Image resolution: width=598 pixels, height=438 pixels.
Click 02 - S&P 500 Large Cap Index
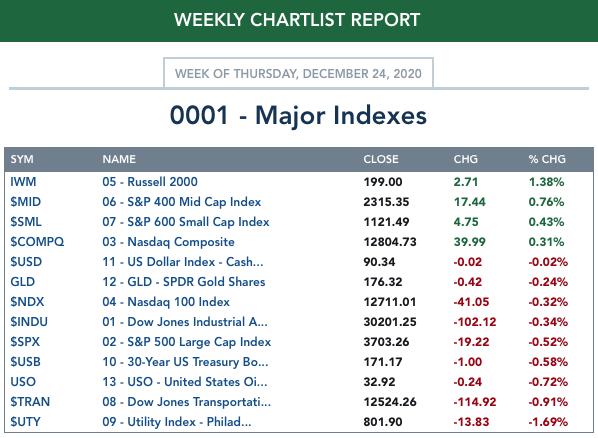(186, 342)
